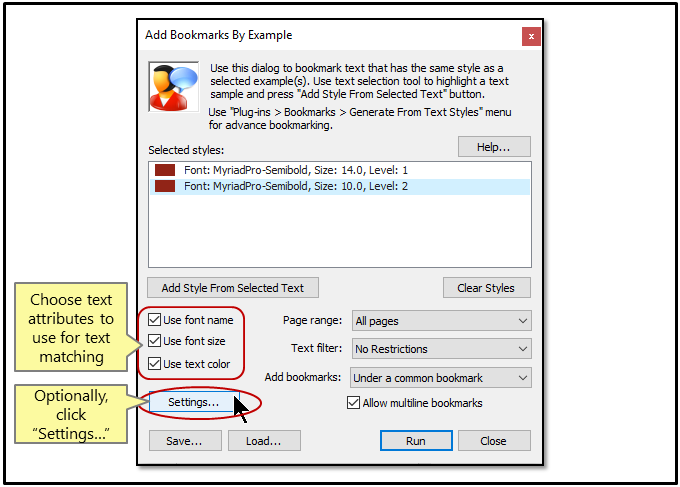Toggle the Use font size checkbox
680x487 pixels.
tap(154, 341)
